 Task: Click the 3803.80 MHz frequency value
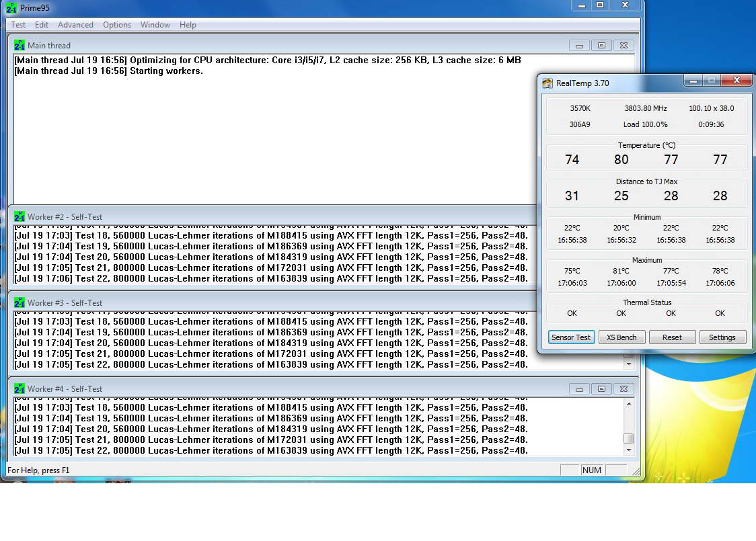pos(646,108)
